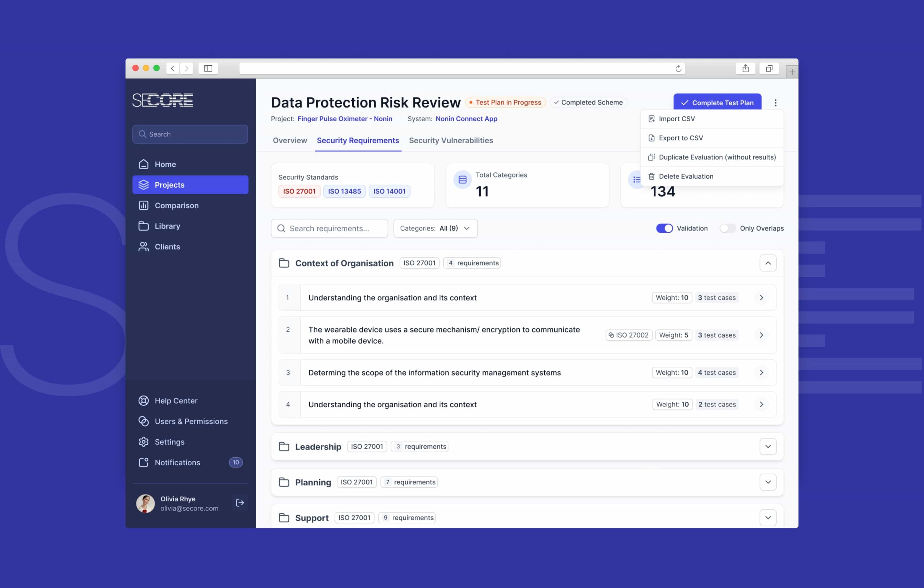Screen dimensions: 924x588
Task: Click the browser address bar
Action: [x=462, y=68]
